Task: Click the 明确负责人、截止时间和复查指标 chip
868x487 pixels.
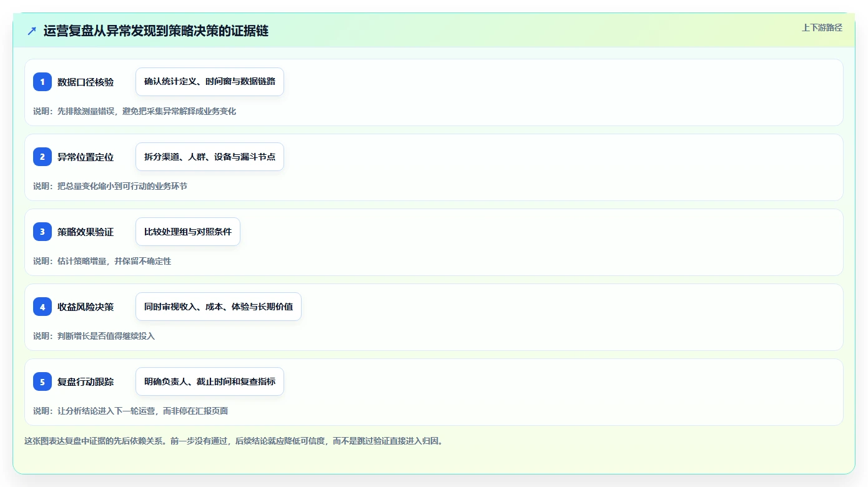Action: (210, 381)
